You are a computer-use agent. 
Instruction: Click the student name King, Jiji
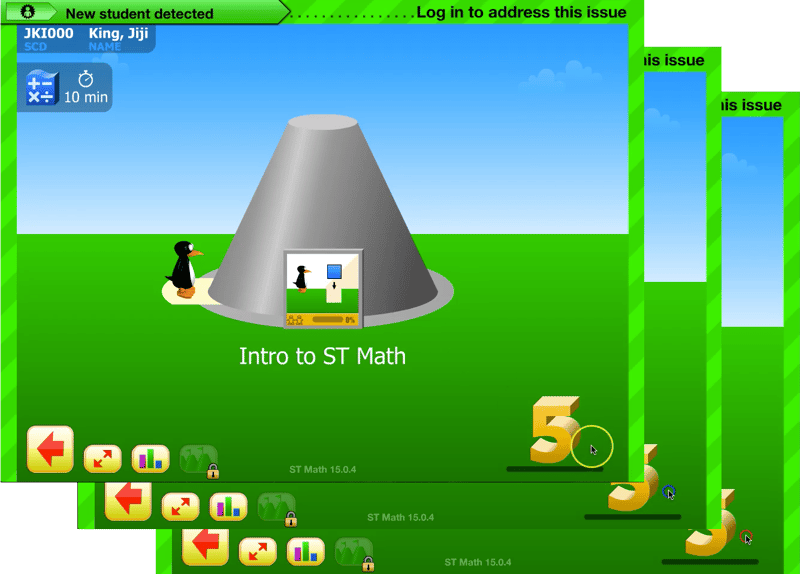[118, 34]
